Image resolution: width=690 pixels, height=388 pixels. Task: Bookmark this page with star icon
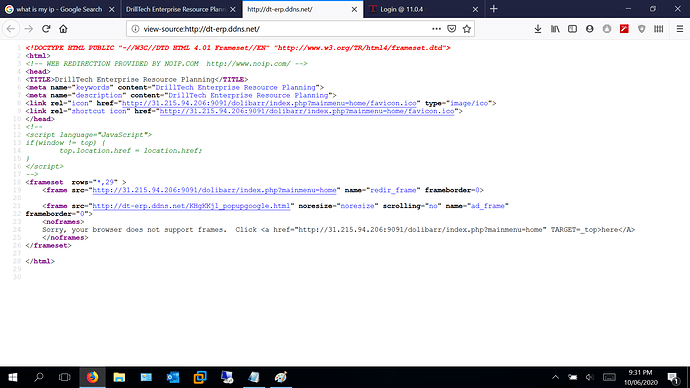pyautogui.click(x=467, y=29)
